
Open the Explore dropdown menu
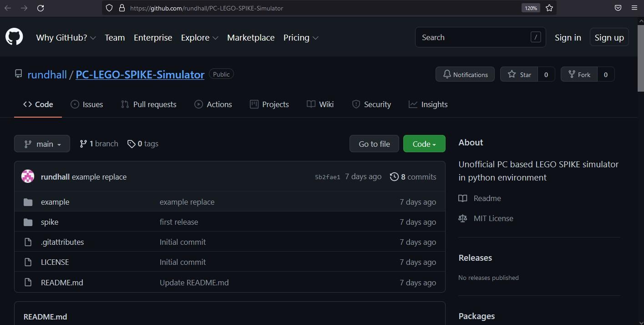(200, 38)
